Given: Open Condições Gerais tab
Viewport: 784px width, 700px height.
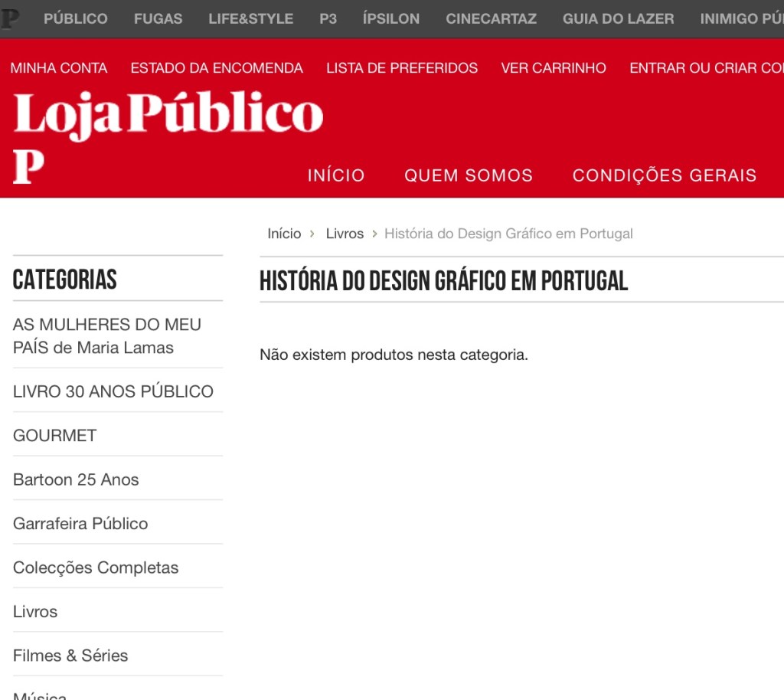Looking at the screenshot, I should click(664, 175).
